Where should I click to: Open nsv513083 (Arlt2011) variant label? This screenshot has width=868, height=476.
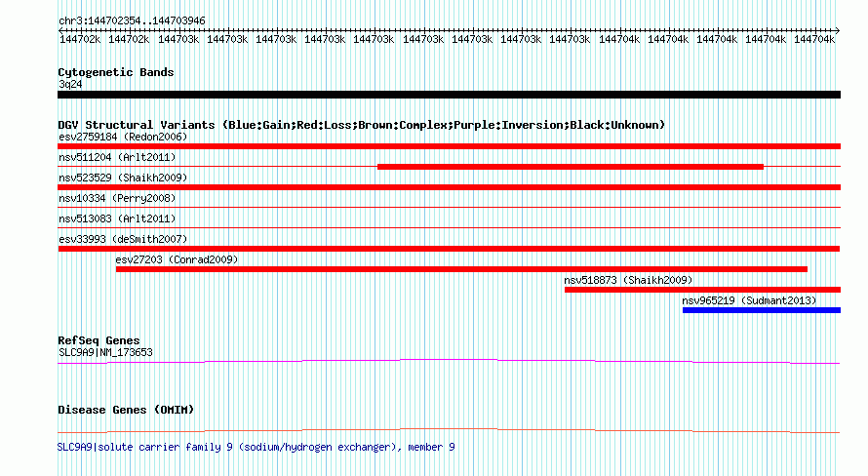click(117, 218)
